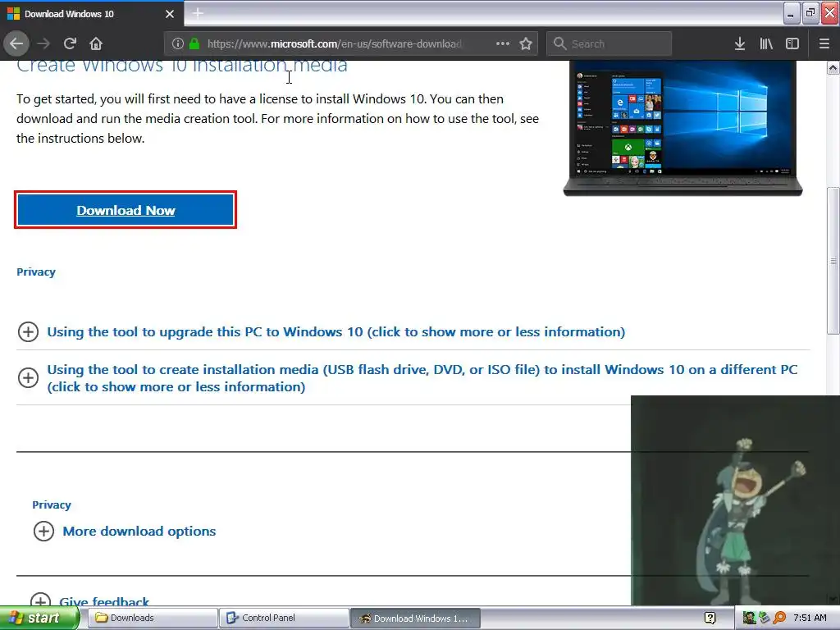Click the 7:51 AM system clock
This screenshot has height=630, width=840.
810,619
